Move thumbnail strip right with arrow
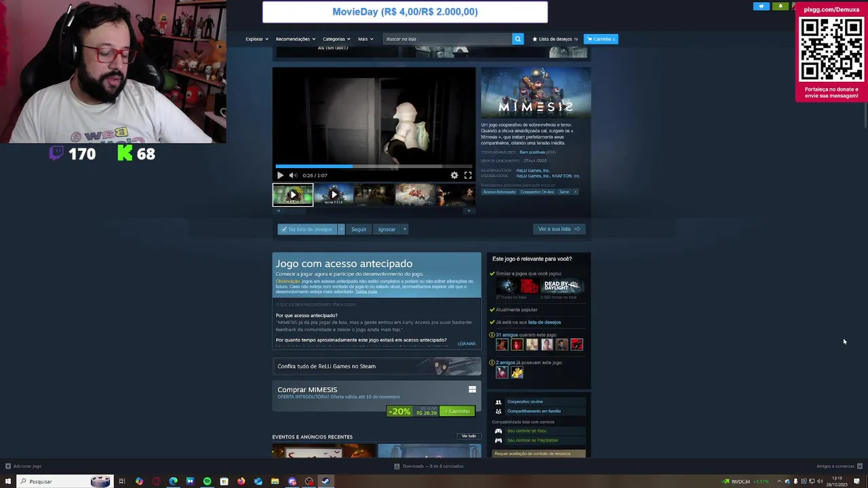This screenshot has height=488, width=868. point(469,211)
